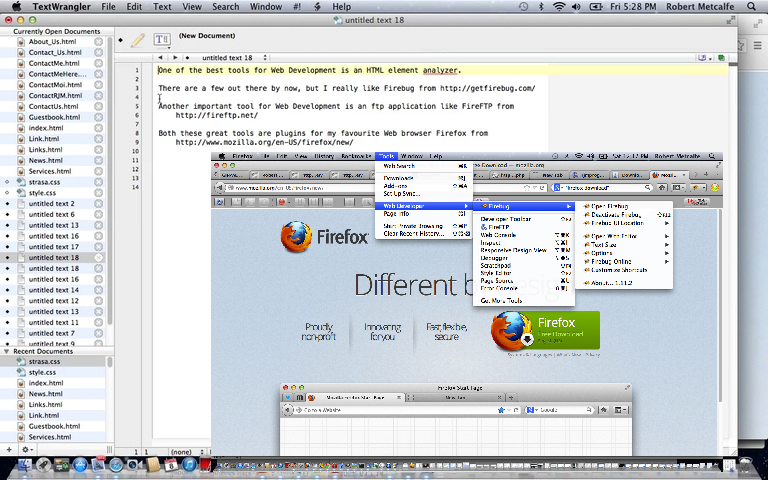Click the Currently Open Documents header
The width and height of the screenshot is (768, 480).
pos(57,31)
